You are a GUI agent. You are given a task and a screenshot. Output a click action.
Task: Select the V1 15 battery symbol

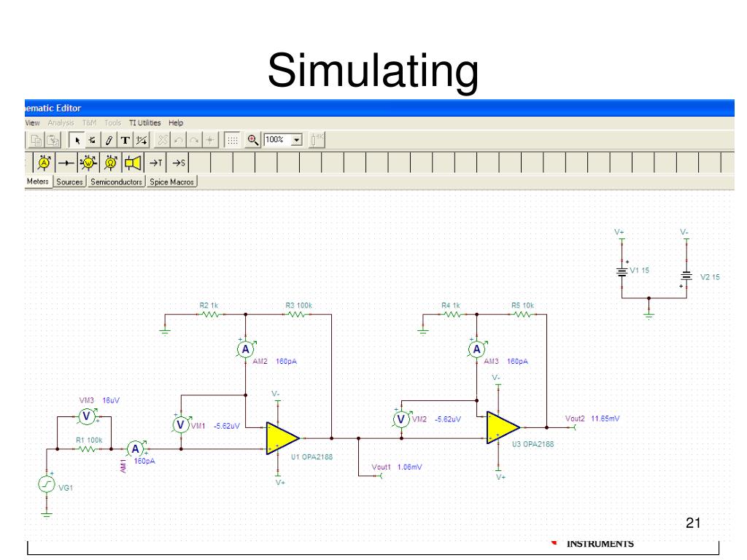coord(622,272)
